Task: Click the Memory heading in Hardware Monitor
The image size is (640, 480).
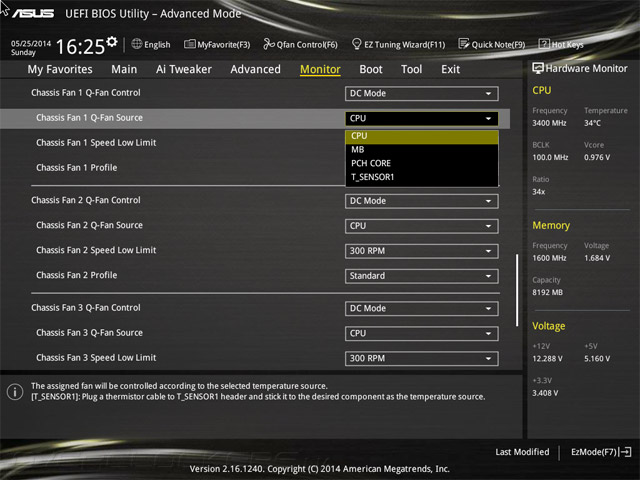Action: [551, 225]
